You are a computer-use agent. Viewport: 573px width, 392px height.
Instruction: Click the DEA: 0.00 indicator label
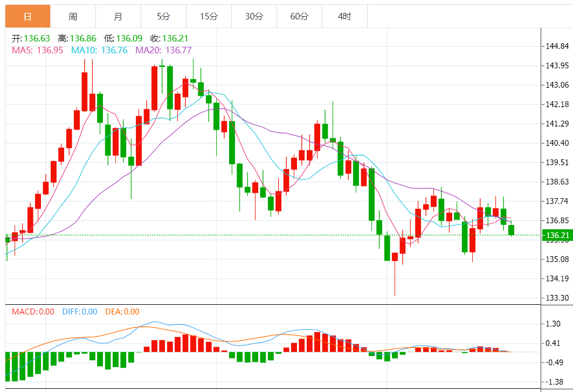tap(122, 312)
